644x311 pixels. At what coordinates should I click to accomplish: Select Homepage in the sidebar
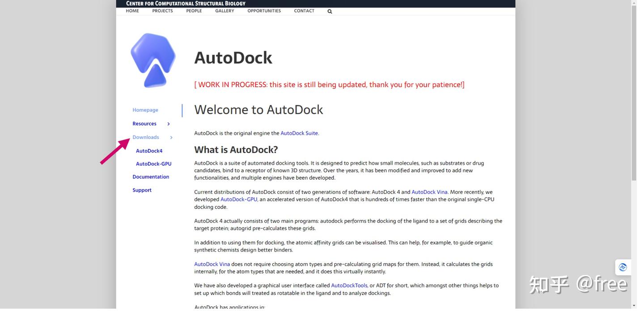145,109
